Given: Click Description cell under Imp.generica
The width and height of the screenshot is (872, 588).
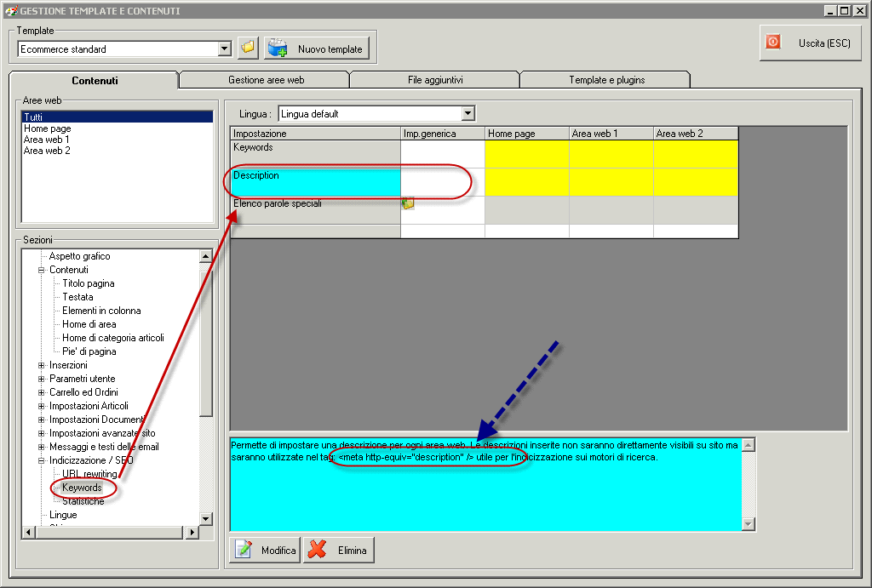Looking at the screenshot, I should pyautogui.click(x=443, y=182).
